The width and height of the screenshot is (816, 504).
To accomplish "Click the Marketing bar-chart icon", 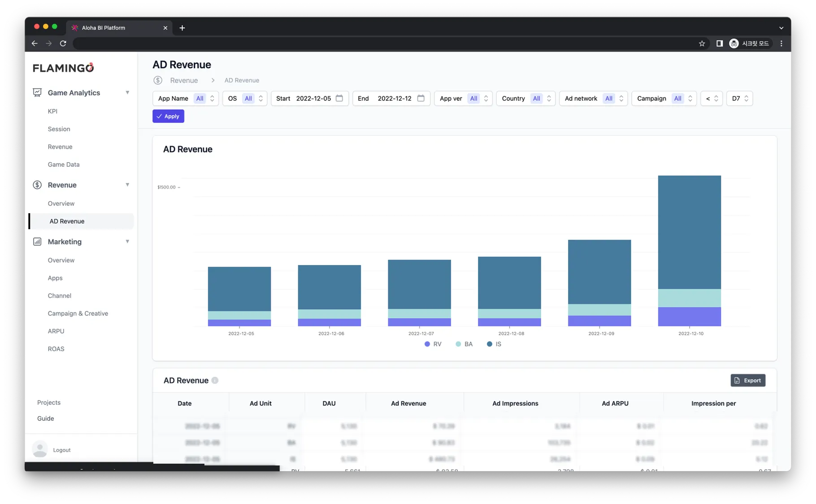I will tap(37, 241).
